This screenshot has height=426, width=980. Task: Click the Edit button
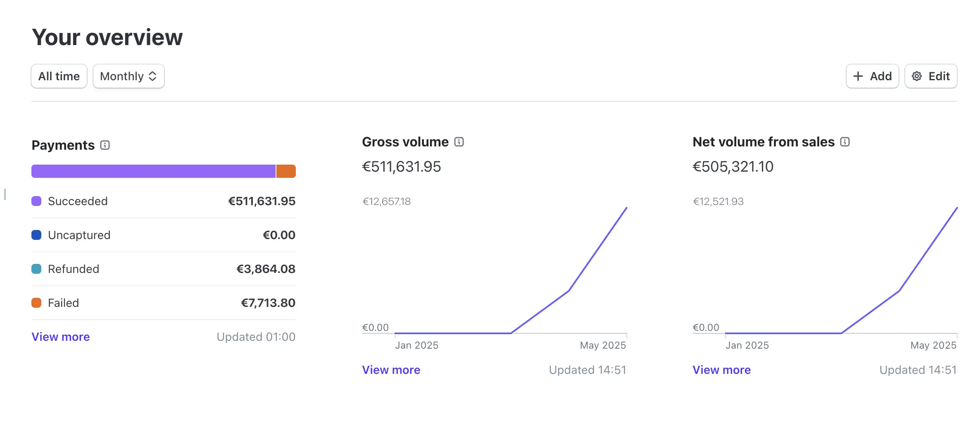pyautogui.click(x=931, y=76)
